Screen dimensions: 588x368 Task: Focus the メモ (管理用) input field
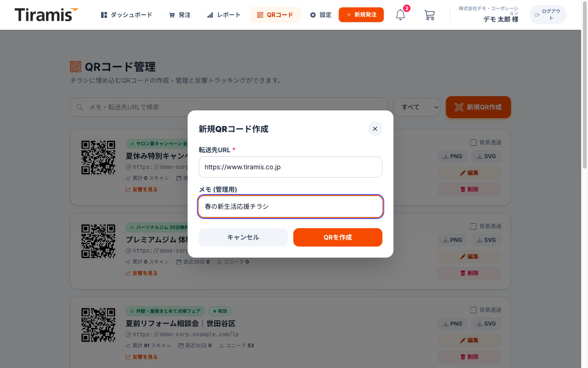coord(290,207)
